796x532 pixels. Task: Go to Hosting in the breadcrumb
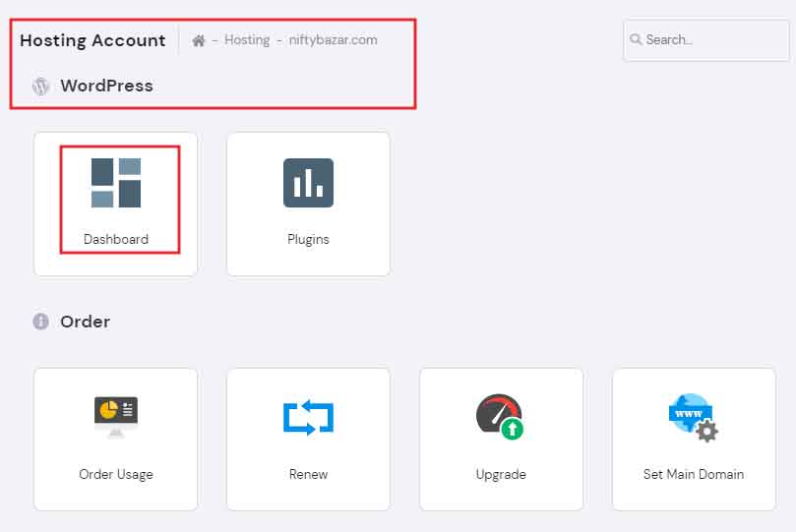[247, 40]
